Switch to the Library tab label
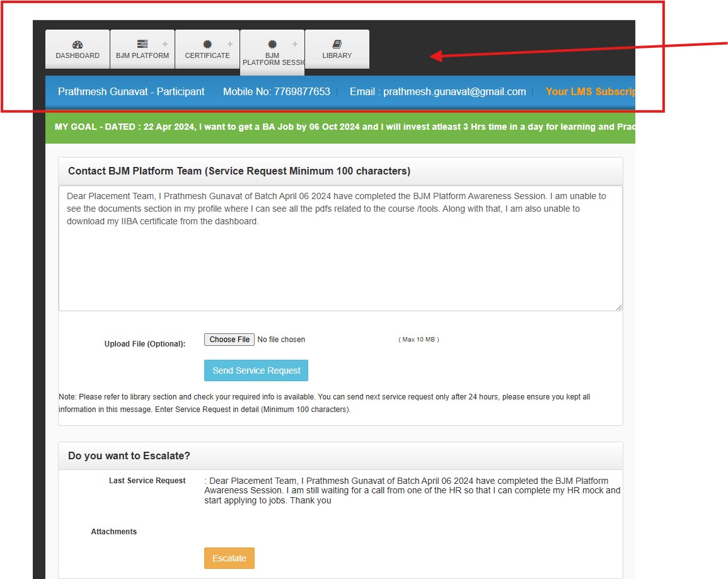This screenshot has height=579, width=728. (x=337, y=55)
